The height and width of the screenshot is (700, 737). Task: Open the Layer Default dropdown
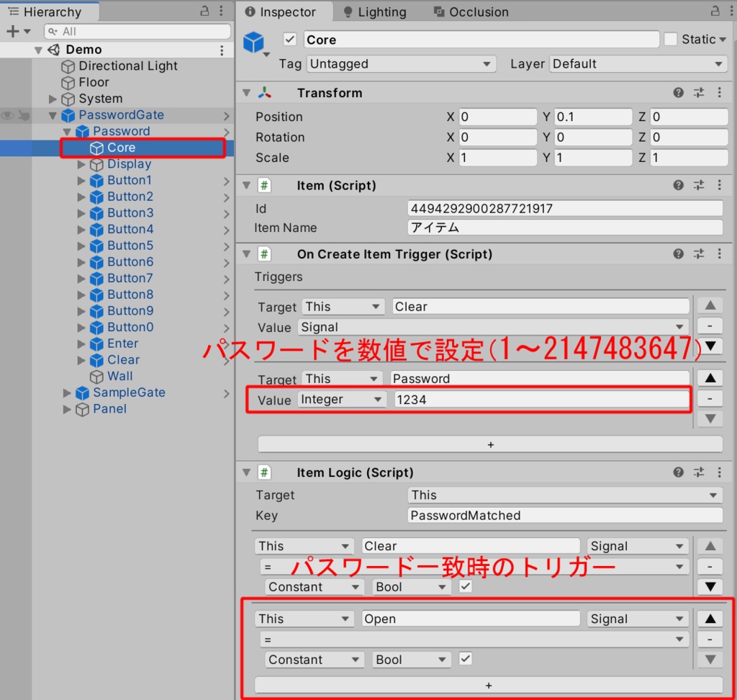point(636,63)
